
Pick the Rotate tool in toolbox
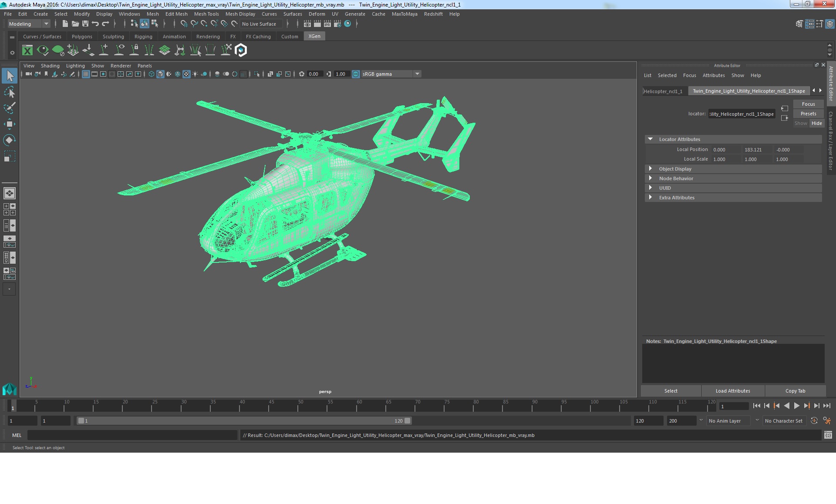click(10, 140)
